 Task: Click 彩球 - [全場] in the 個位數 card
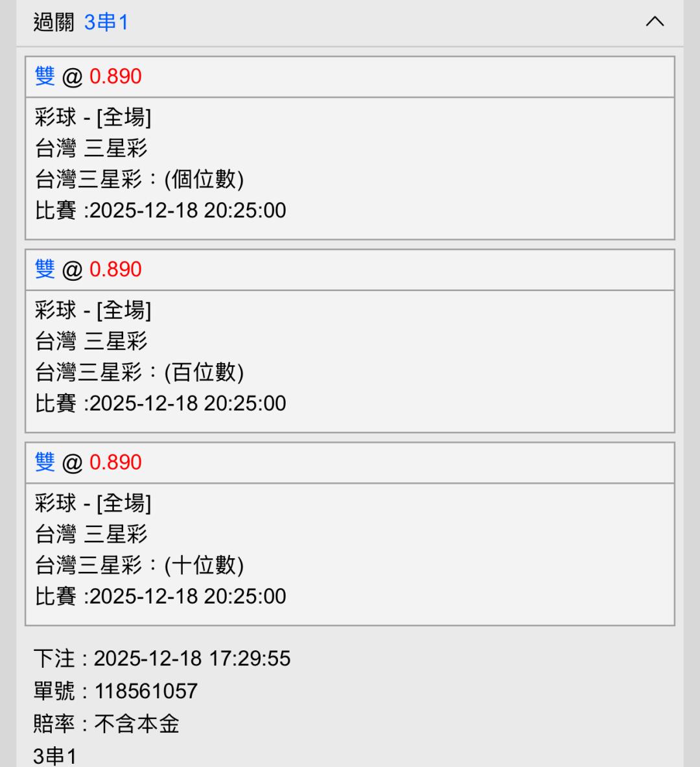pyautogui.click(x=93, y=117)
